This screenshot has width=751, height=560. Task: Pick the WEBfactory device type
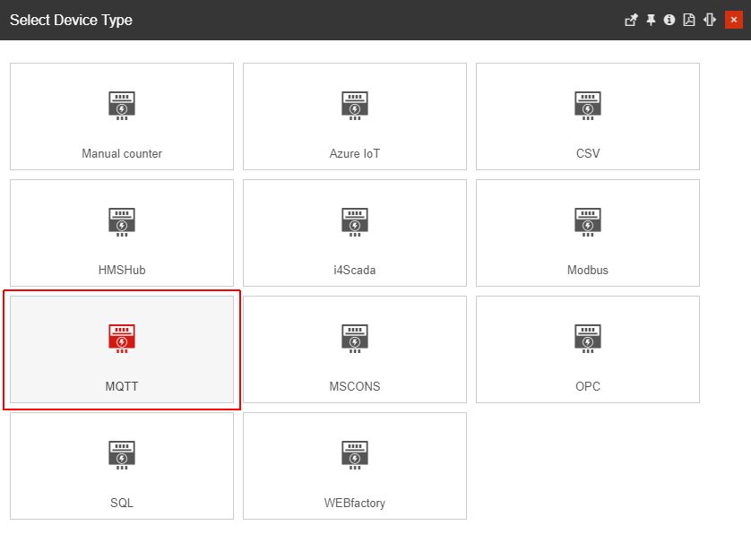pyautogui.click(x=354, y=454)
